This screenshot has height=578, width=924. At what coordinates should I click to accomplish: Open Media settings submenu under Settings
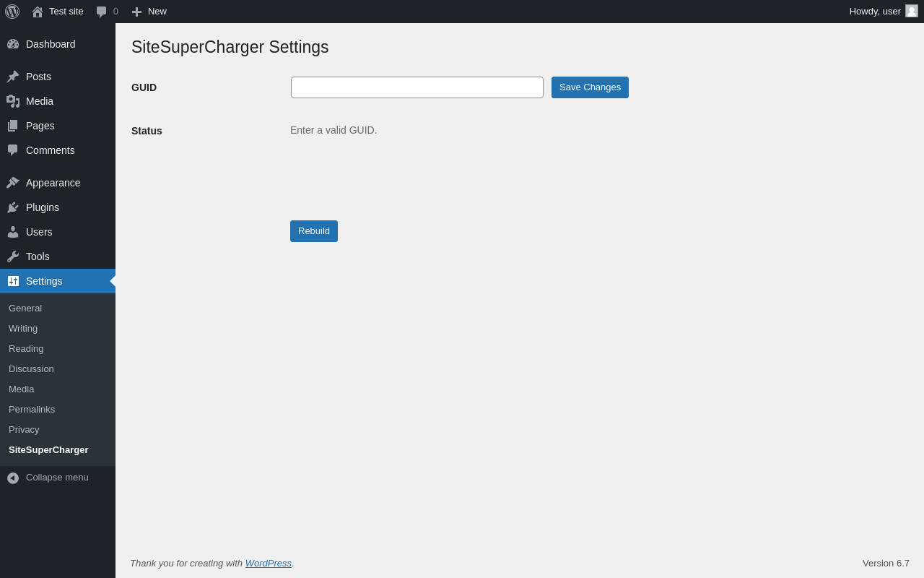(58, 389)
